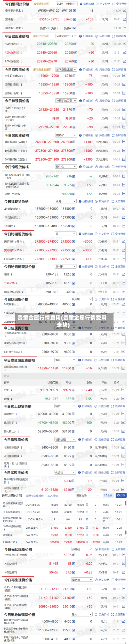Open detail icon next to 940.28 index
The width and height of the screenshot is (129, 644).
74,194
